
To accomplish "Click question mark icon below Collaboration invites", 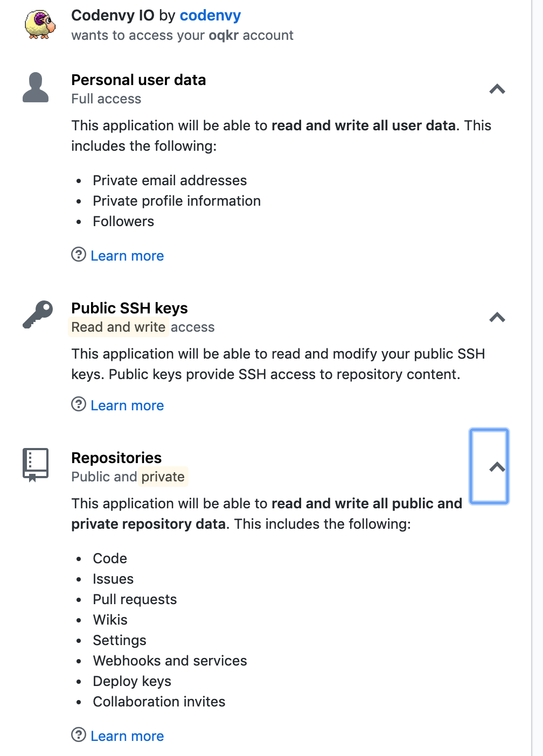I will pos(79,734).
